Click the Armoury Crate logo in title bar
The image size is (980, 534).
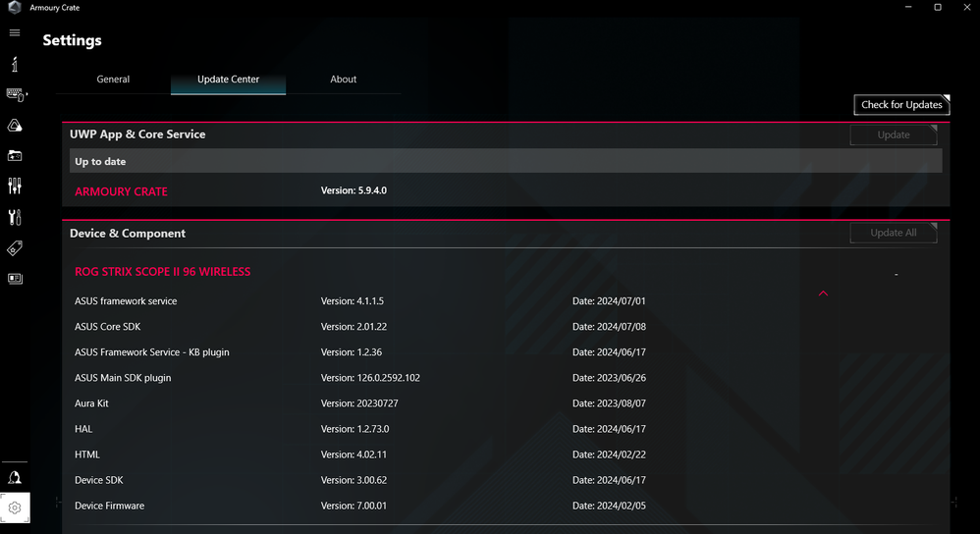[x=15, y=8]
